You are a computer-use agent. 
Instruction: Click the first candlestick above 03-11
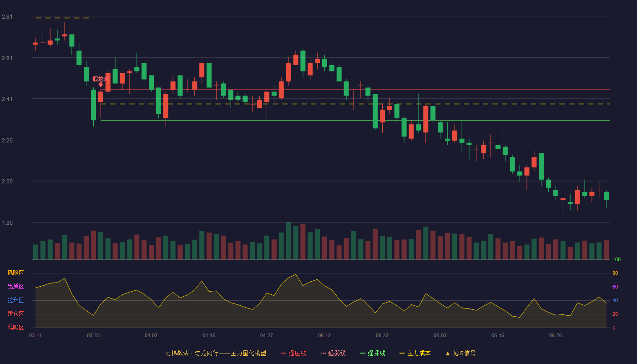pyautogui.click(x=35, y=44)
